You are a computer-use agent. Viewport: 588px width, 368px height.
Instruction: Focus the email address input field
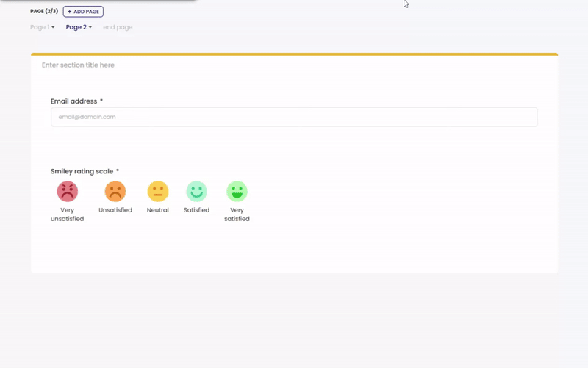294,117
